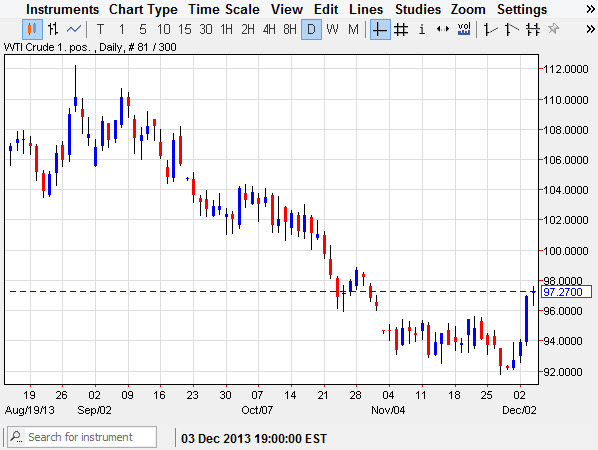This screenshot has width=598, height=450.
Task: Click the horizontal scroll arrows icon
Action: point(442,29)
